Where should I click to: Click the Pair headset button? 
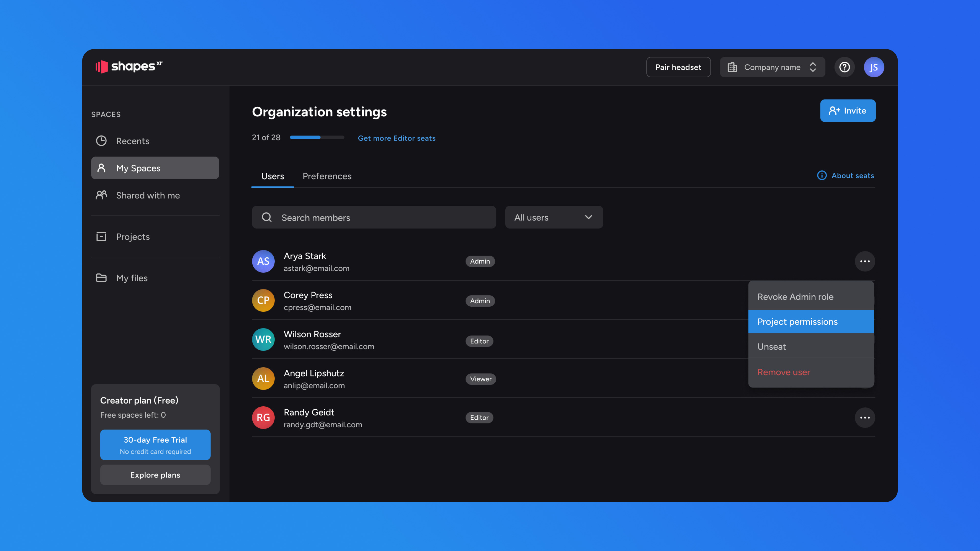678,67
